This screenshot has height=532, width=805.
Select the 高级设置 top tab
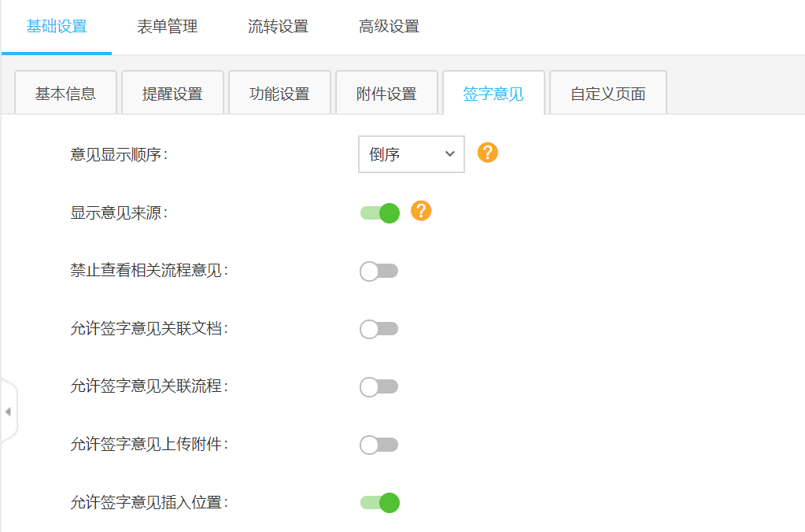pos(390,27)
